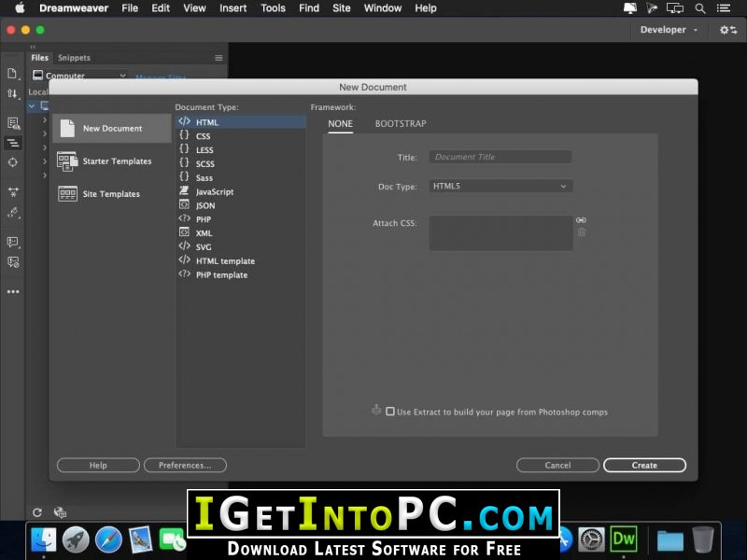
Task: Click the format source code icon
Action: (x=13, y=143)
